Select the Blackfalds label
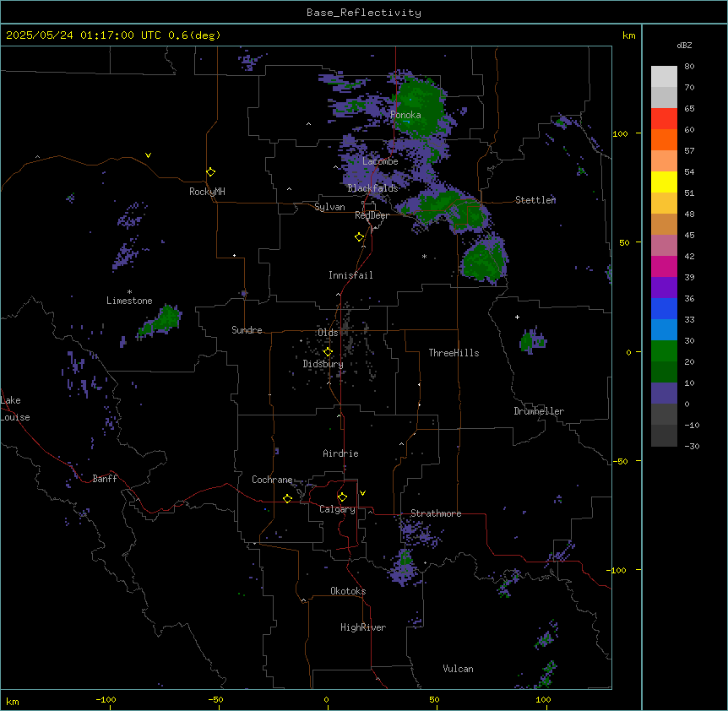The height and width of the screenshot is (711, 728). (x=372, y=188)
